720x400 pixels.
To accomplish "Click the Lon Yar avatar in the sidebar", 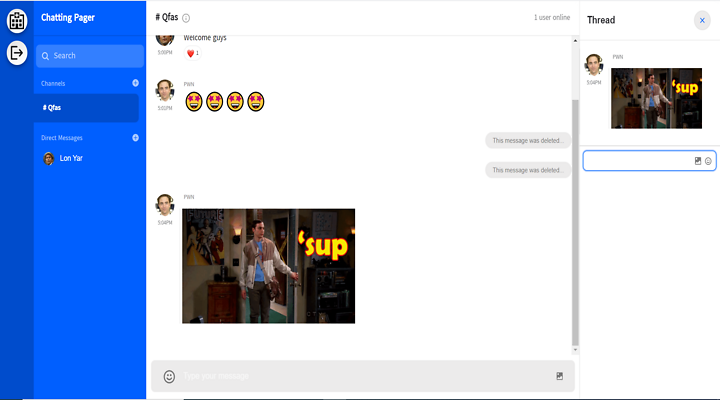I will [x=49, y=158].
